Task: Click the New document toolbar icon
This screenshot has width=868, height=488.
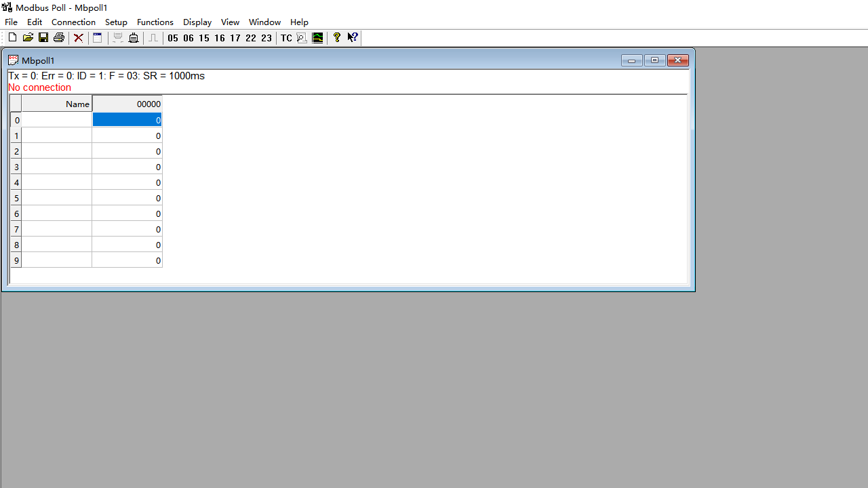Action: pos(12,38)
